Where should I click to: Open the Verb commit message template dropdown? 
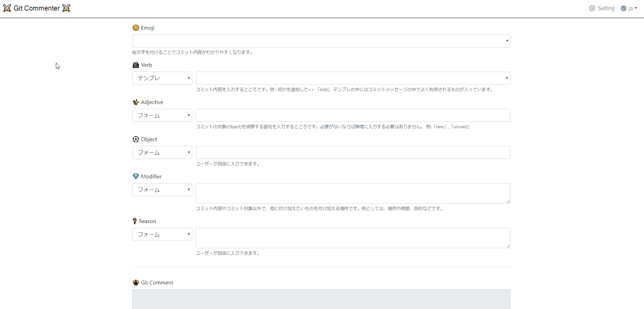pos(353,78)
